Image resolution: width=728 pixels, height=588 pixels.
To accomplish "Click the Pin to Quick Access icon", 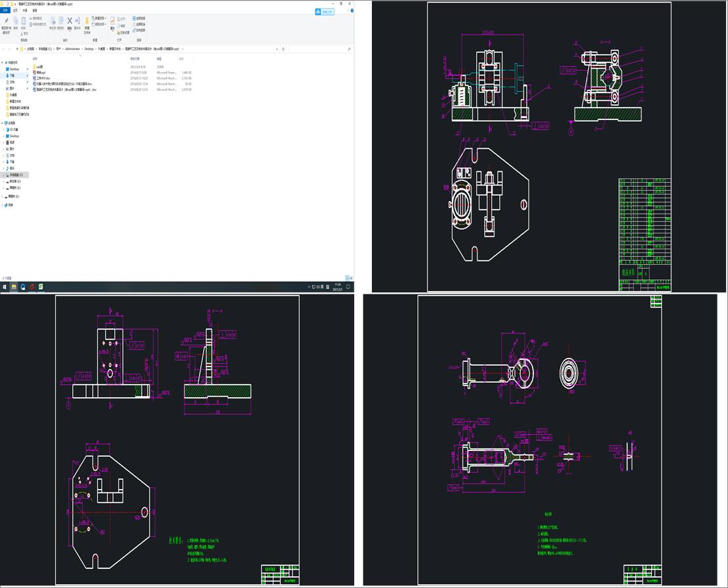I will [6, 22].
